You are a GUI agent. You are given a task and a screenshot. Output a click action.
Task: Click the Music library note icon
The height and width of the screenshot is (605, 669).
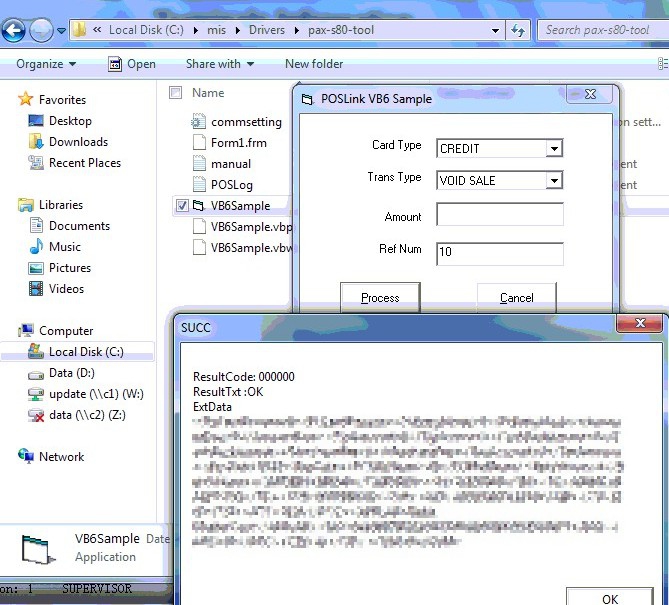[36, 247]
